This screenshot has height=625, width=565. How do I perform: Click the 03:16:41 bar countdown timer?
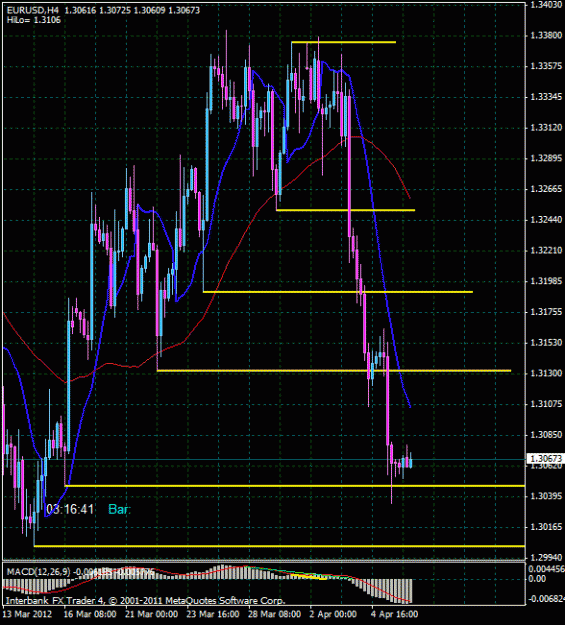(70, 509)
